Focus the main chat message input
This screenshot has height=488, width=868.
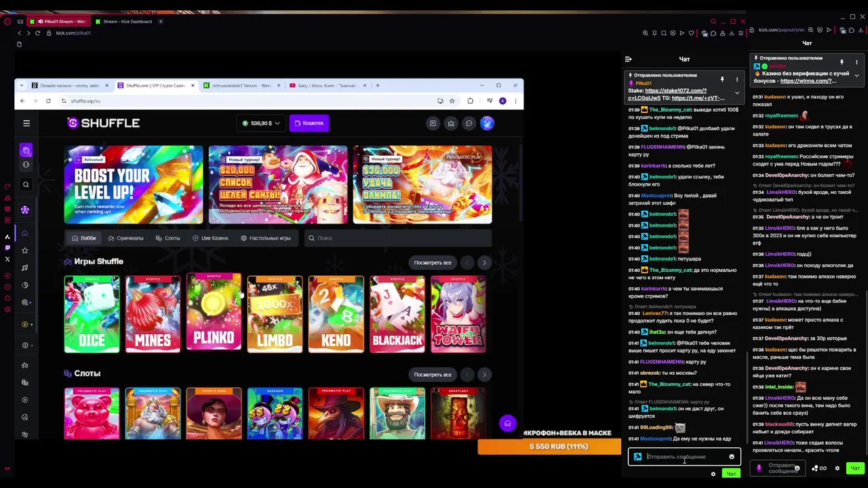(x=684, y=457)
